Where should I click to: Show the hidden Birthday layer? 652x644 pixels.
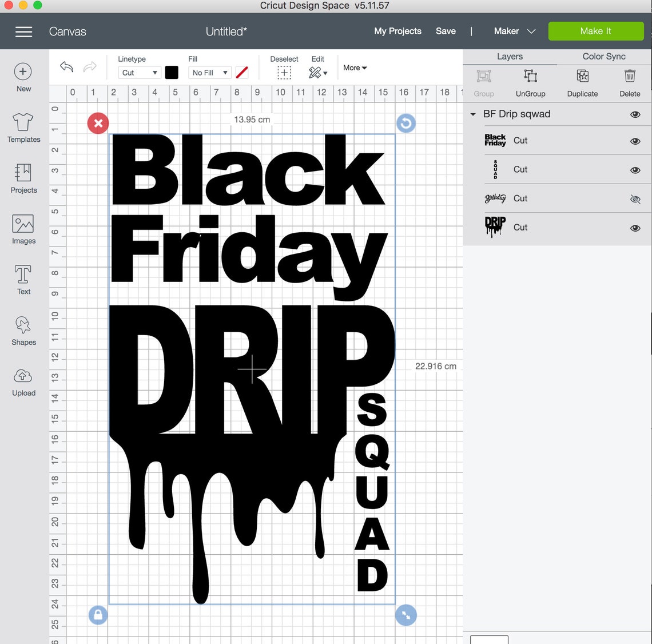[635, 199]
